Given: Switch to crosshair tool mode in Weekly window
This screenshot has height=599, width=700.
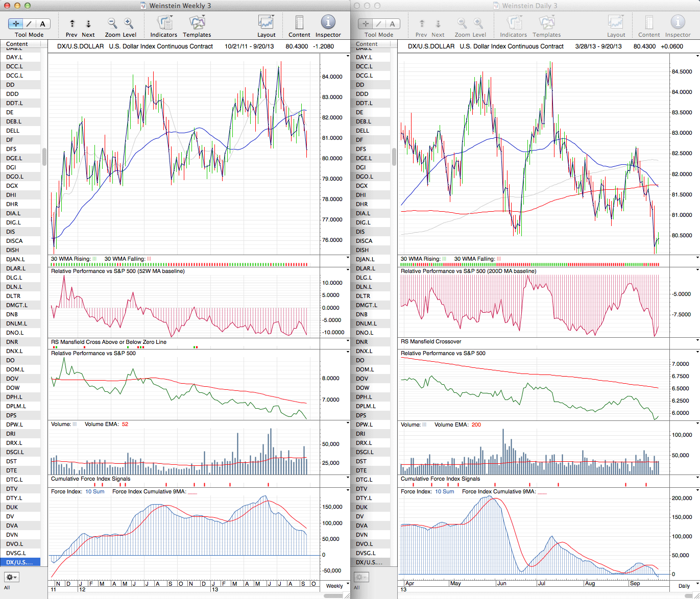Looking at the screenshot, I should pyautogui.click(x=16, y=23).
